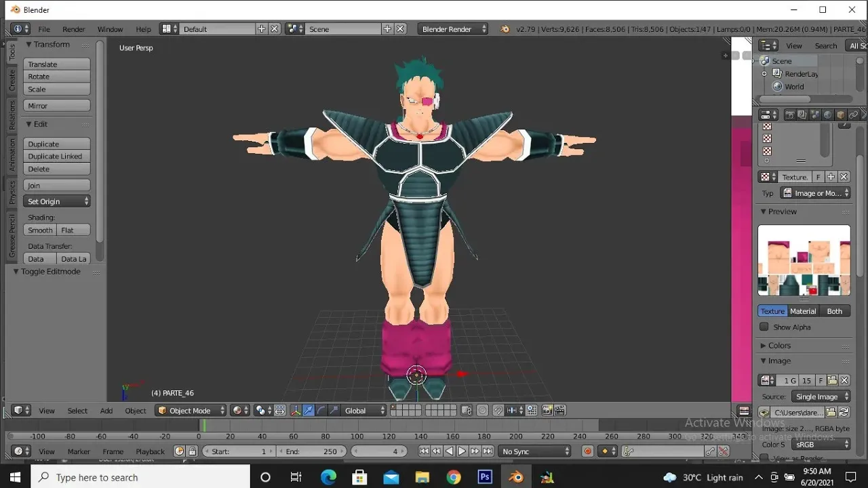Expand the RenderLayers tree item
Screen dimensions: 868x488
pos(764,74)
